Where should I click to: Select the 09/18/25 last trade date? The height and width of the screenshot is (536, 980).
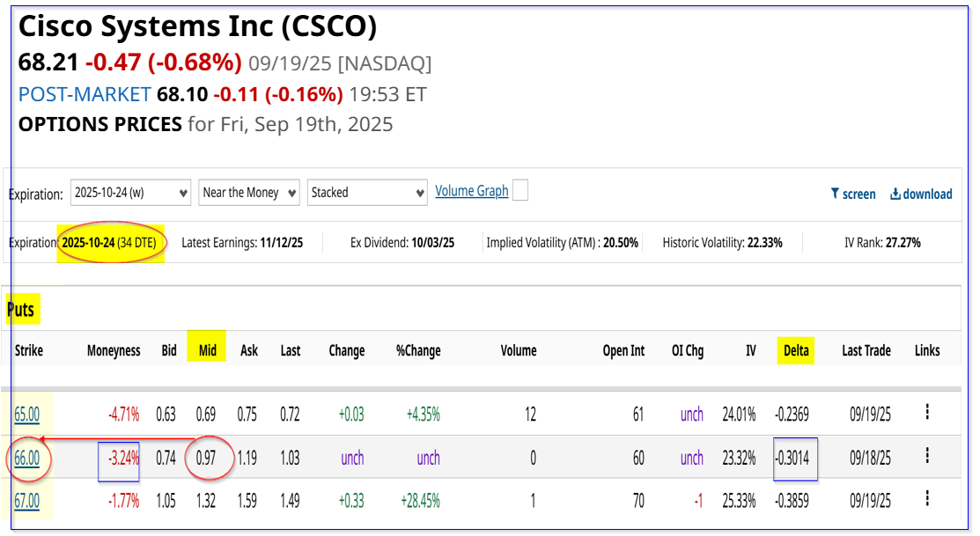[870, 458]
